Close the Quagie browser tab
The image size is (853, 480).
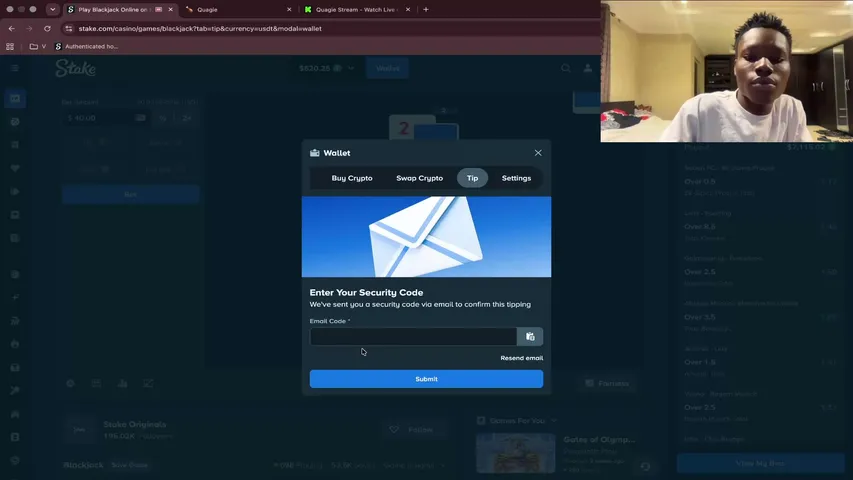pyautogui.click(x=289, y=9)
